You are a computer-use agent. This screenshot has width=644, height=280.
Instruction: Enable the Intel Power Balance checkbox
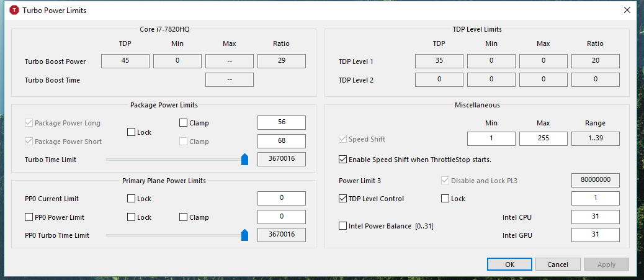(342, 226)
